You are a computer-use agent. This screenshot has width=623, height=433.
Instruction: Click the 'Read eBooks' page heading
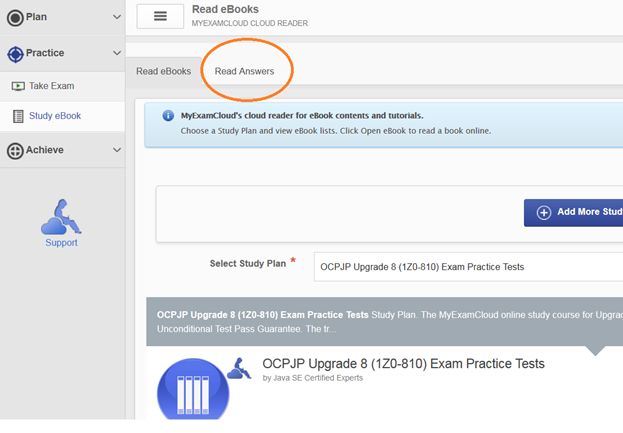225,9
